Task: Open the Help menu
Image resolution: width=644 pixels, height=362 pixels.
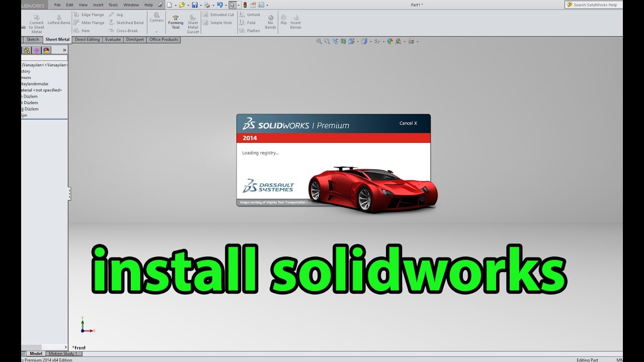Action: [148, 5]
